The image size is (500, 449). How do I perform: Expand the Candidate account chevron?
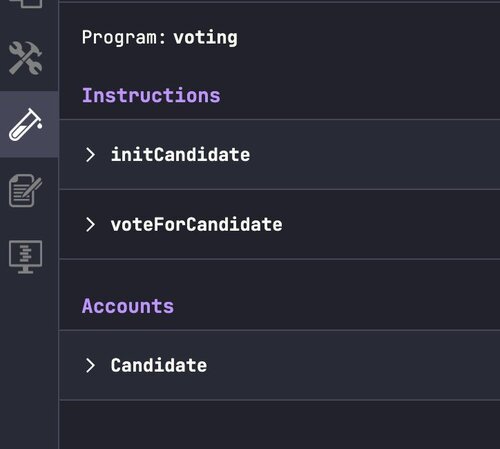pos(90,365)
